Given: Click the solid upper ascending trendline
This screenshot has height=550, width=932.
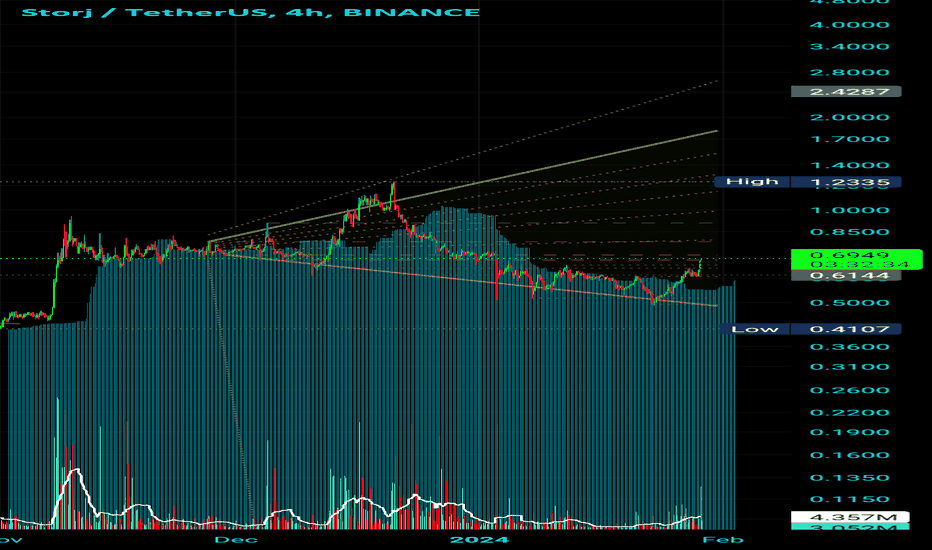Looking at the screenshot, I should [464, 186].
